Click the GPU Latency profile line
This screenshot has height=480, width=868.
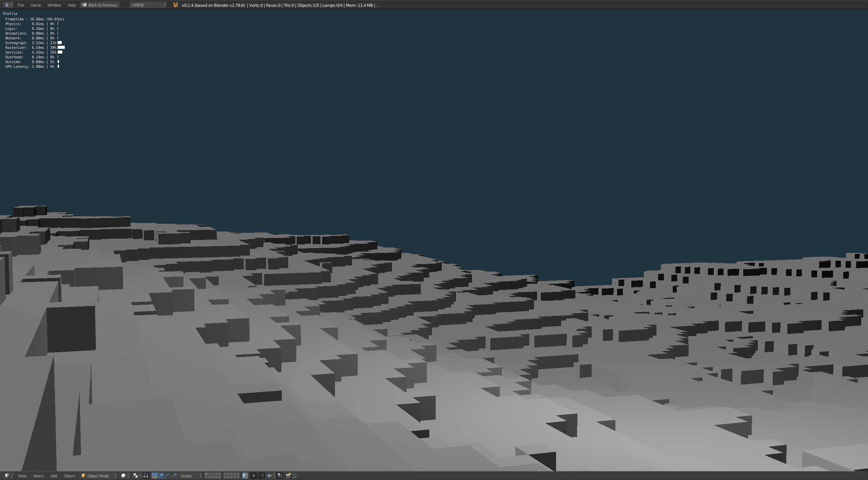tap(32, 67)
